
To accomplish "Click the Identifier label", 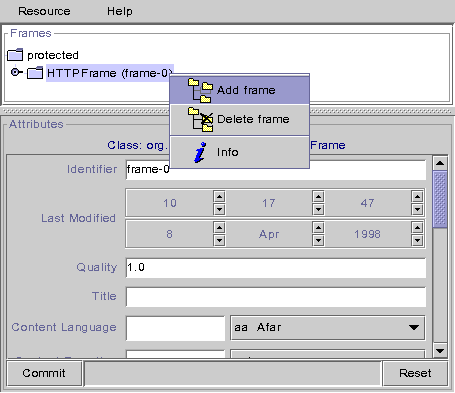I will click(92, 169).
